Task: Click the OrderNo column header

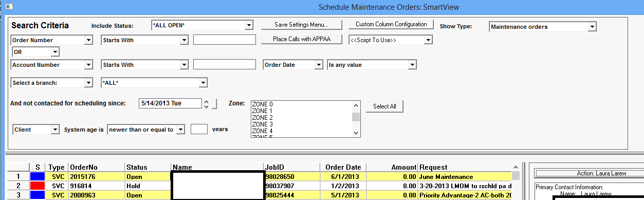Action: (96, 167)
